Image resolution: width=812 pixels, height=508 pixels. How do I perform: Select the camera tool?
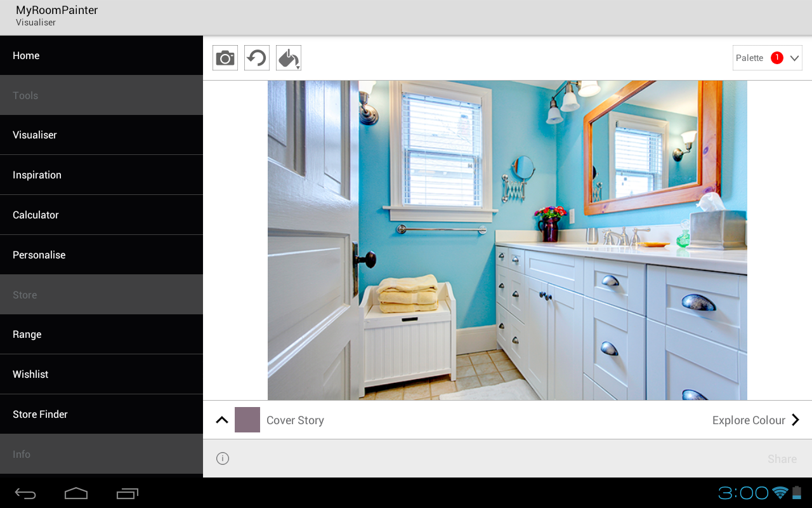pyautogui.click(x=225, y=57)
